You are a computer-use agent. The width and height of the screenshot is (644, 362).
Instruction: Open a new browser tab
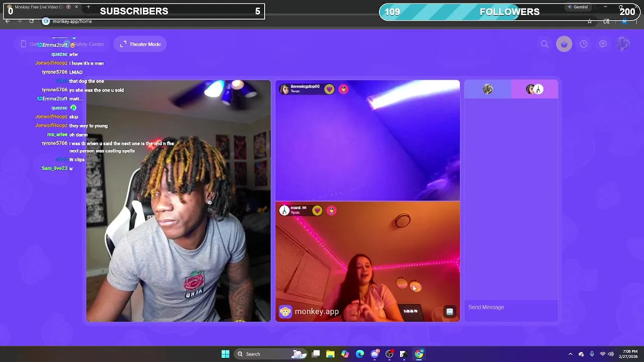88,7
